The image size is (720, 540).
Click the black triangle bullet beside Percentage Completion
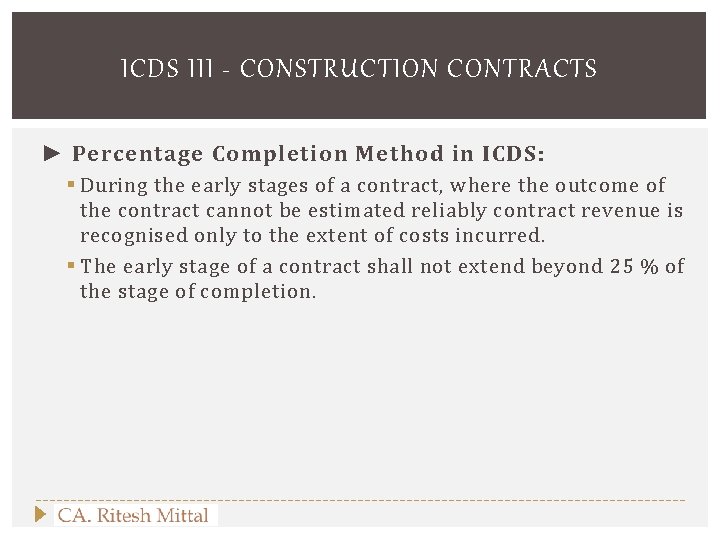point(52,153)
